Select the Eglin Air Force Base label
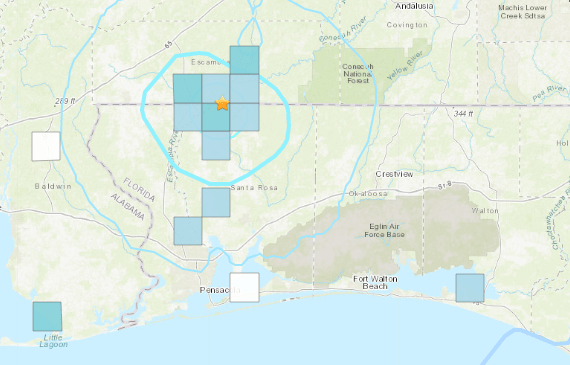This screenshot has height=365, width=570. [384, 230]
